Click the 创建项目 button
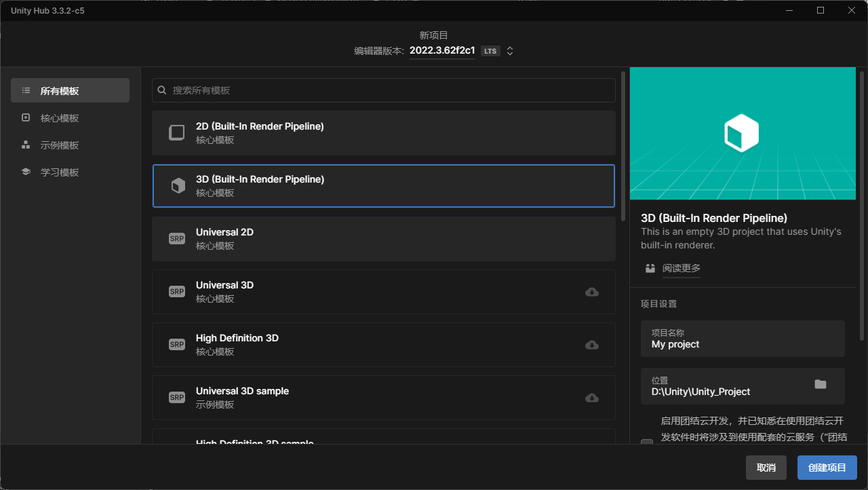This screenshot has width=868, height=490. 827,468
